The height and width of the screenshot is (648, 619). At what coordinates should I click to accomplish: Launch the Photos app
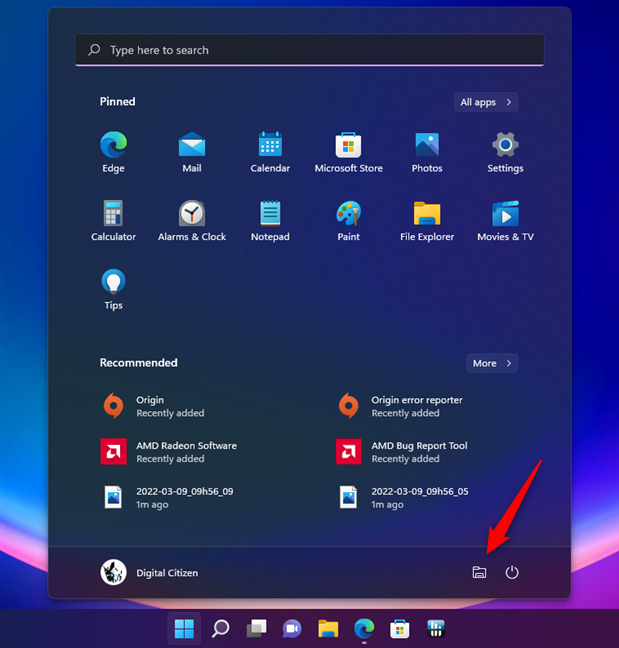tap(427, 152)
